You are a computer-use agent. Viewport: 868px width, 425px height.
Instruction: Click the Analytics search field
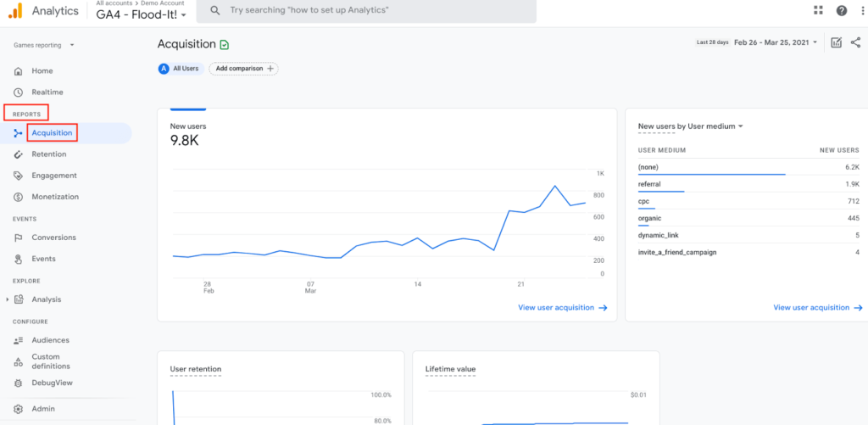click(366, 10)
